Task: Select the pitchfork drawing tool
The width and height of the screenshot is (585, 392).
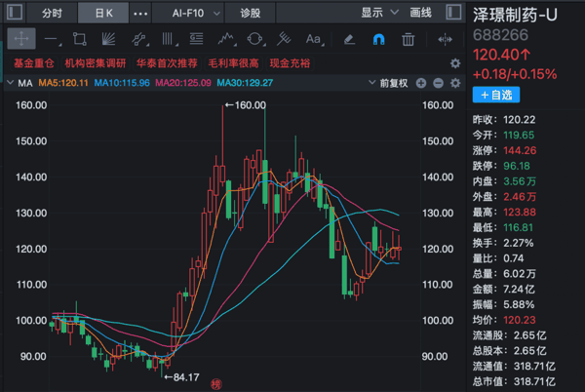Action: (x=284, y=39)
